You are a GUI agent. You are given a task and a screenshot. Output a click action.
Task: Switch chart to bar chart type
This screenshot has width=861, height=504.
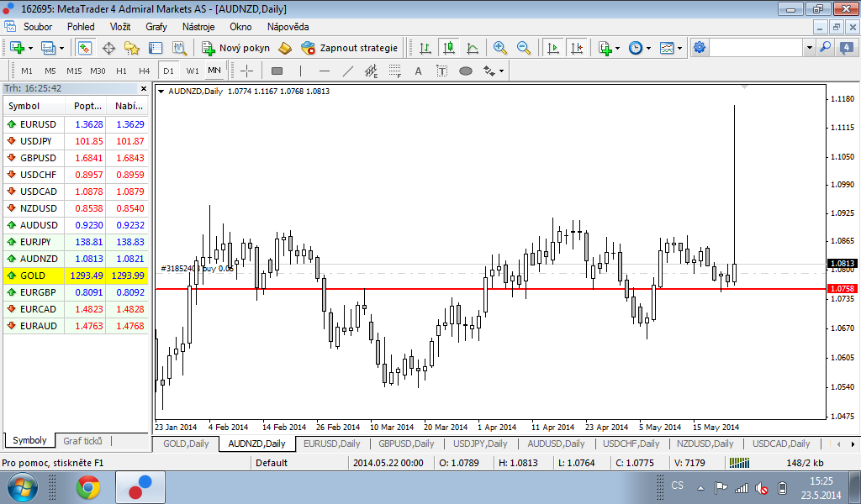click(425, 48)
